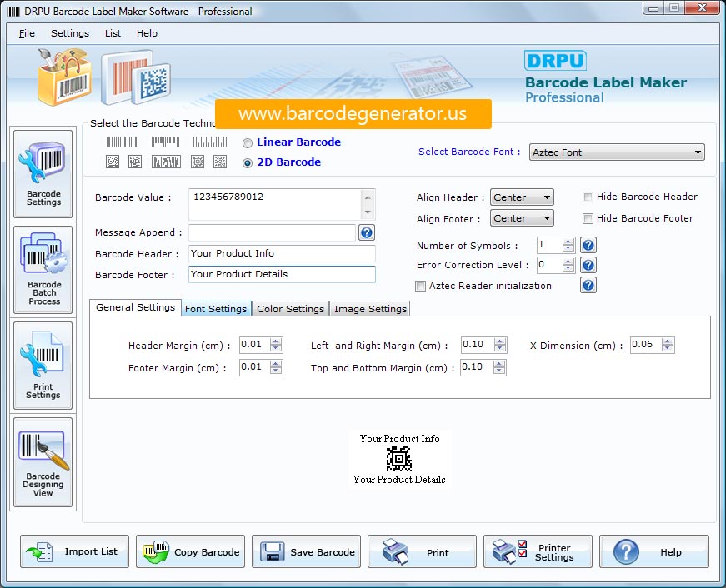Enable Hide Barcode Footer checkbox
Image resolution: width=726 pixels, height=588 pixels.
(588, 218)
